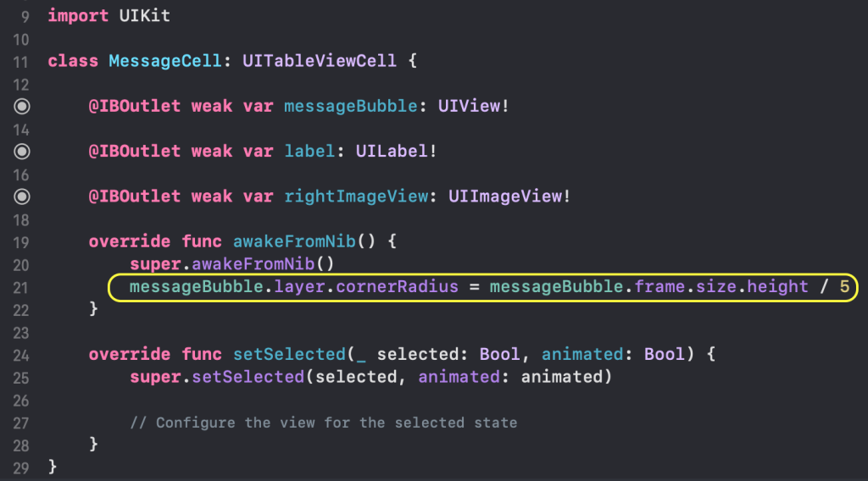Viewport: 868px width, 481px height.
Task: Click the outlet connection circle beside label
Action: point(22,152)
